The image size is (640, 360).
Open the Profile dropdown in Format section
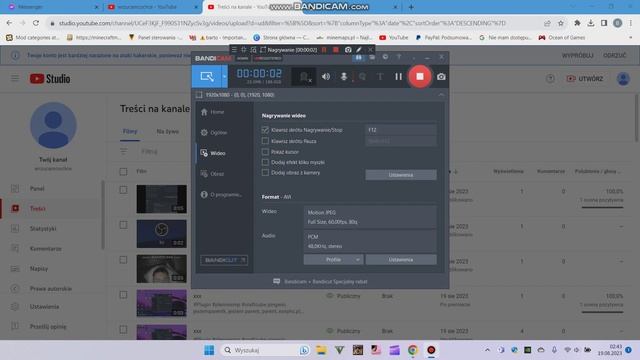pyautogui.click(x=333, y=260)
